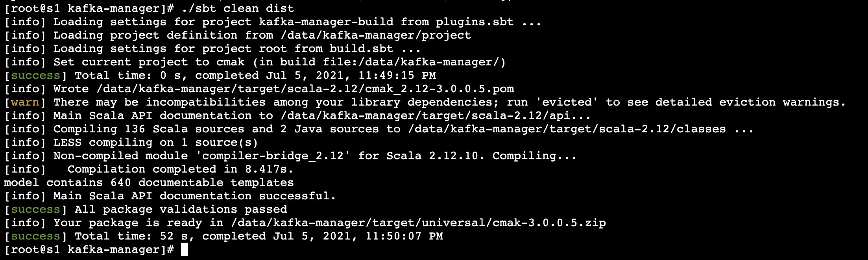This screenshot has width=868, height=260.
Task: Click the terminal cursor block after final prompt
Action: coord(184,250)
